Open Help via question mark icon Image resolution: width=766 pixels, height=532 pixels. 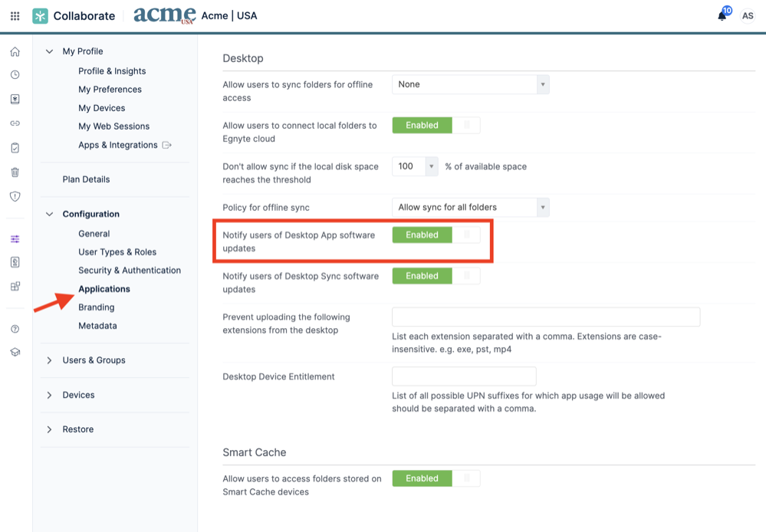pyautogui.click(x=15, y=329)
